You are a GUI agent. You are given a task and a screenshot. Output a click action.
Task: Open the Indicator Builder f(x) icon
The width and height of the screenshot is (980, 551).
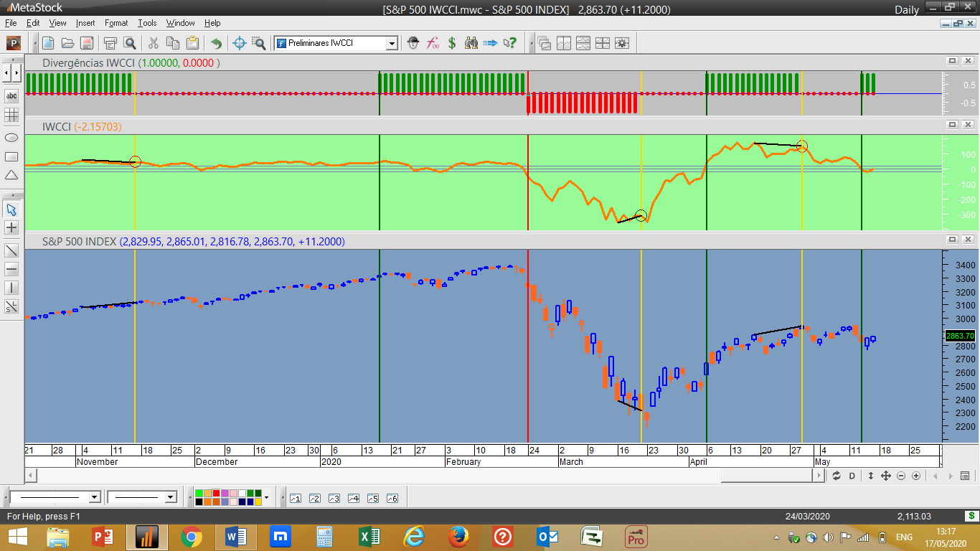coord(433,43)
